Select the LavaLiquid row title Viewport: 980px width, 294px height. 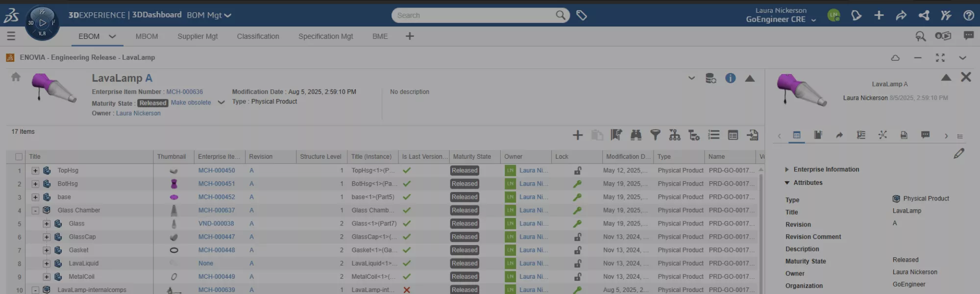tap(83, 263)
